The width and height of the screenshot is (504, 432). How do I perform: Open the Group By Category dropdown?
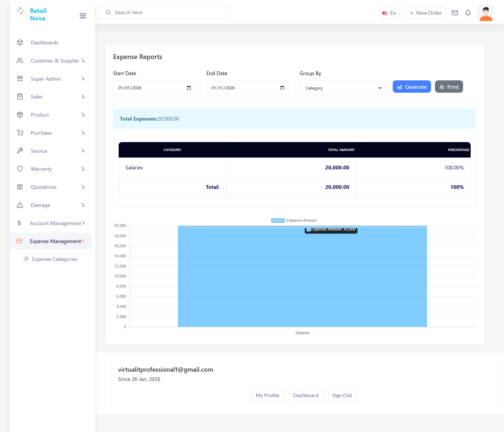(x=341, y=88)
